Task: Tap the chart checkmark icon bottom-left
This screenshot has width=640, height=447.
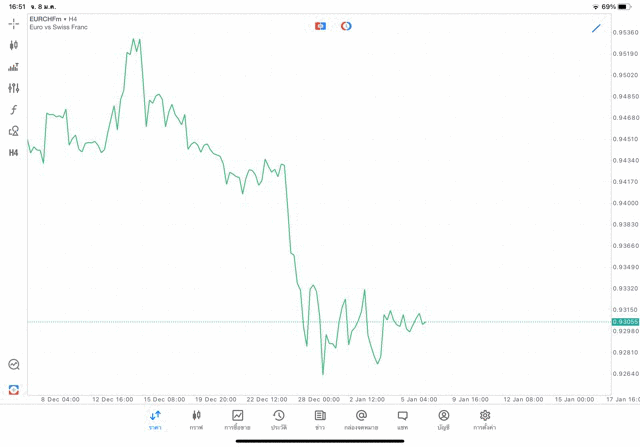Action: tap(14, 365)
